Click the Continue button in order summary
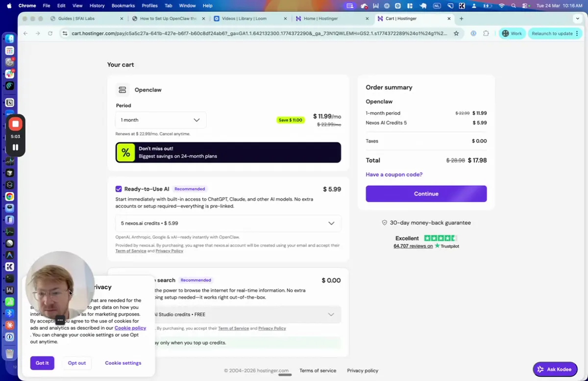588x381 pixels. [x=426, y=193]
